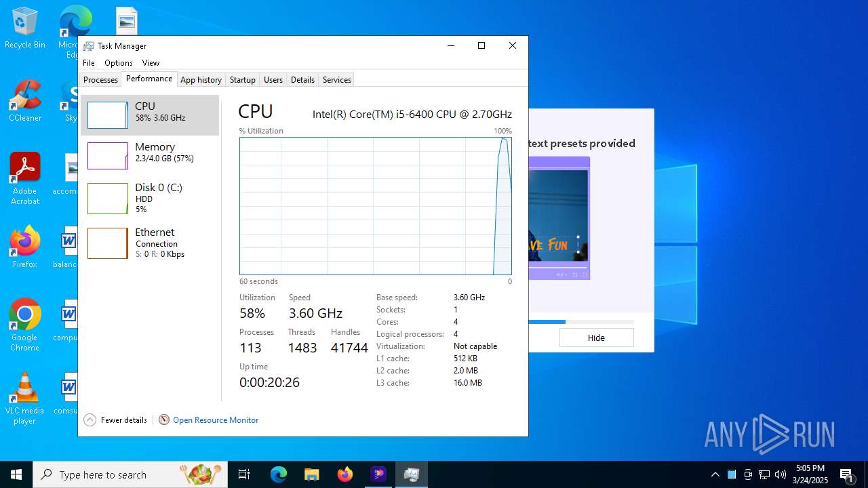The height and width of the screenshot is (488, 868).
Task: Show hidden system tray icons
Action: tap(715, 474)
